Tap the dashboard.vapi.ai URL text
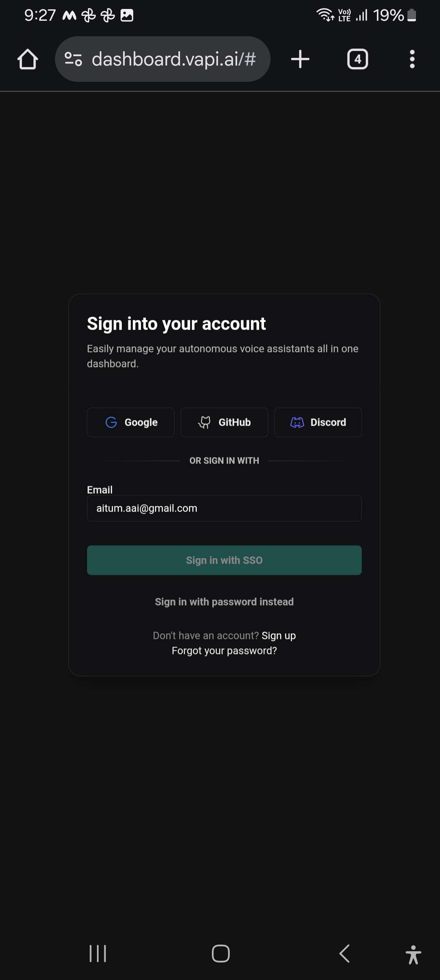The image size is (440, 980). (x=174, y=59)
